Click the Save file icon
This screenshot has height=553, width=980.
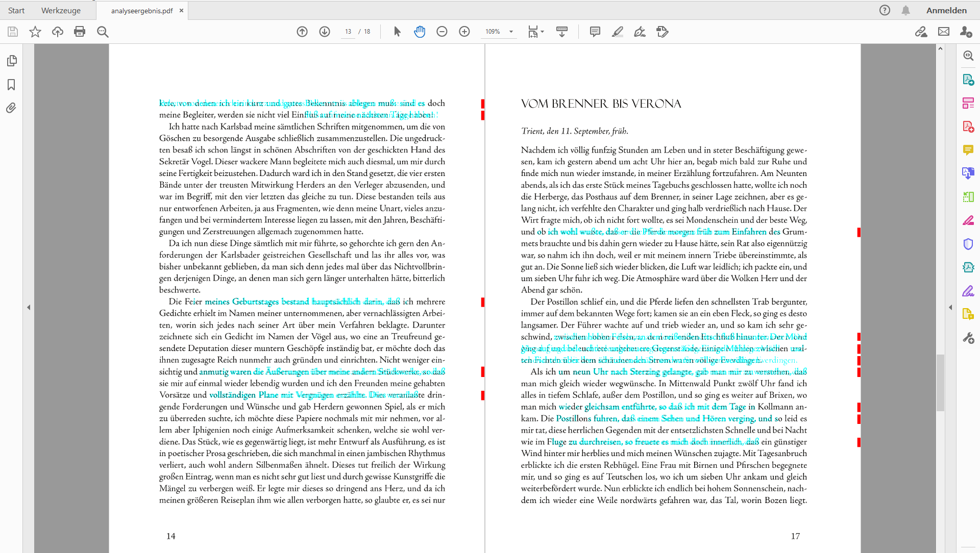click(x=13, y=32)
